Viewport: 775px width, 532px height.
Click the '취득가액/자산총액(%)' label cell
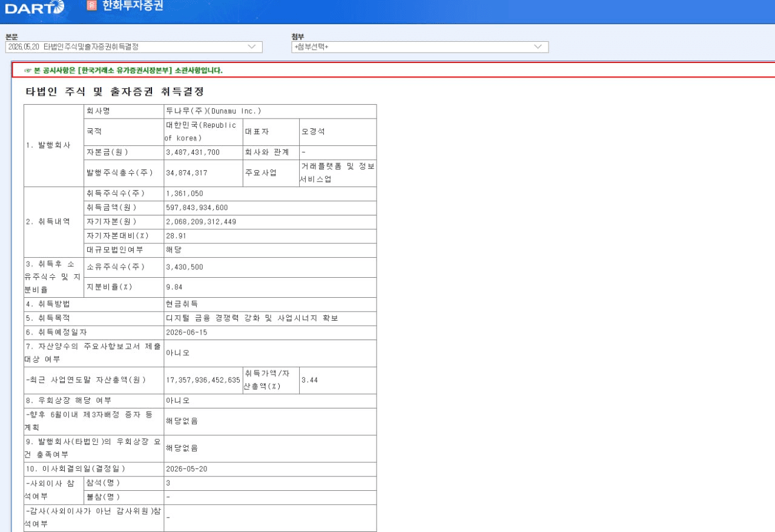coord(271,380)
